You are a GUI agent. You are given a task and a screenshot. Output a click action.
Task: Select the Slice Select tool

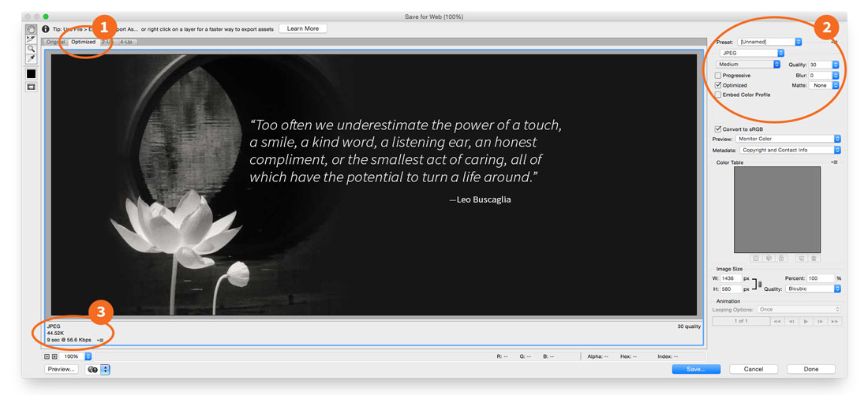coord(31,39)
